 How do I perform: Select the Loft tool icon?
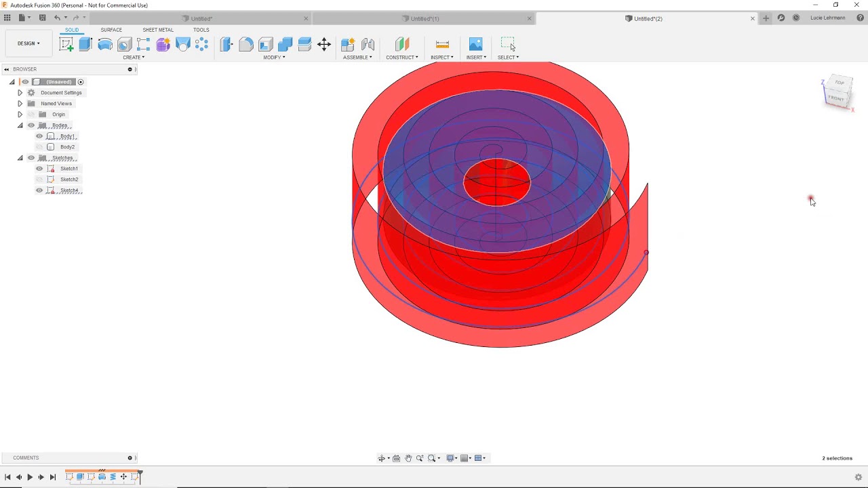point(182,45)
